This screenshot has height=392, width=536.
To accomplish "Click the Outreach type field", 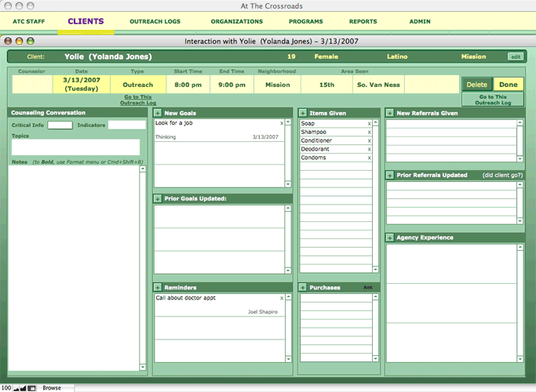I will click(138, 85).
